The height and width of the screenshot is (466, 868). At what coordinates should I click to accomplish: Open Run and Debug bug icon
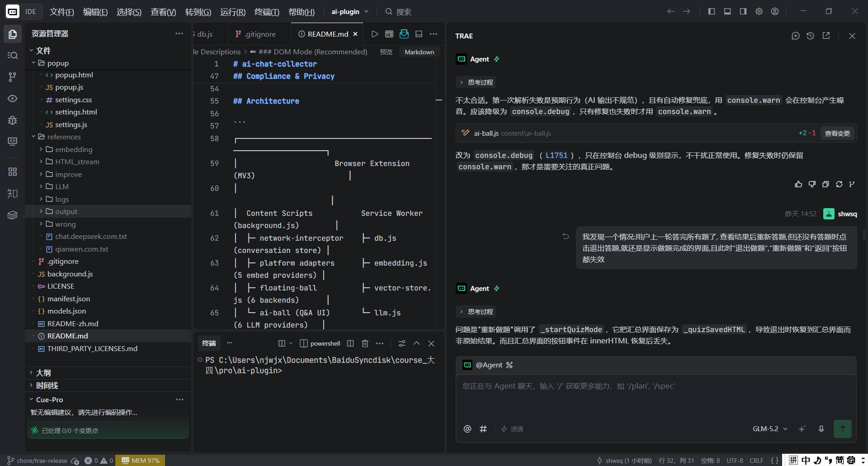[x=13, y=120]
